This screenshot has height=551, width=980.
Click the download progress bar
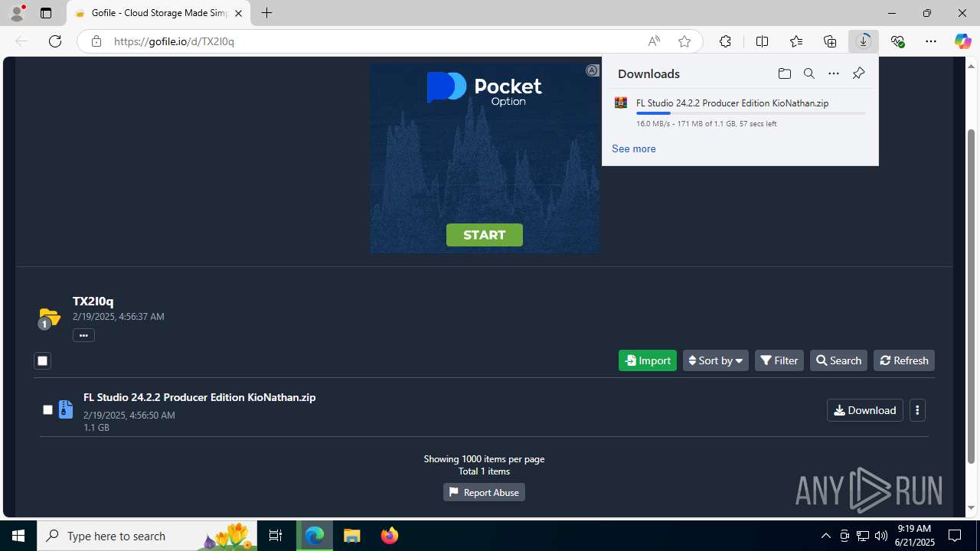click(750, 113)
